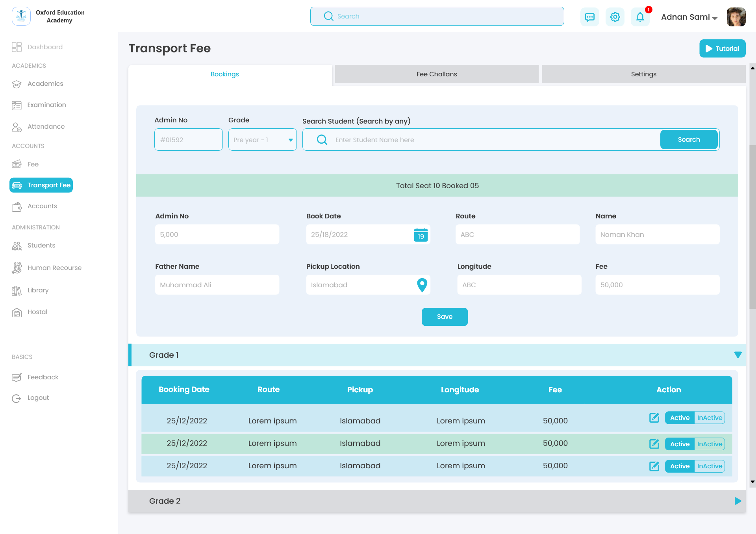756x534 pixels.
Task: Open the Human Recourse section
Action: click(54, 268)
